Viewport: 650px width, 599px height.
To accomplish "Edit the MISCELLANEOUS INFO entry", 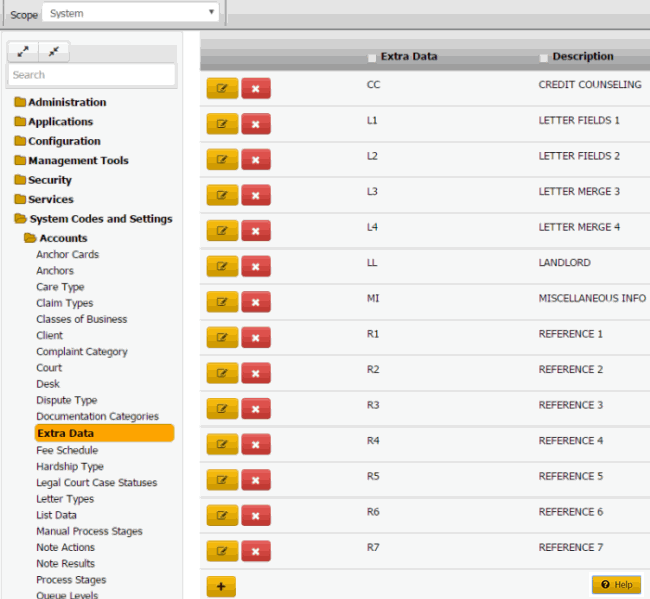I will 222,302.
